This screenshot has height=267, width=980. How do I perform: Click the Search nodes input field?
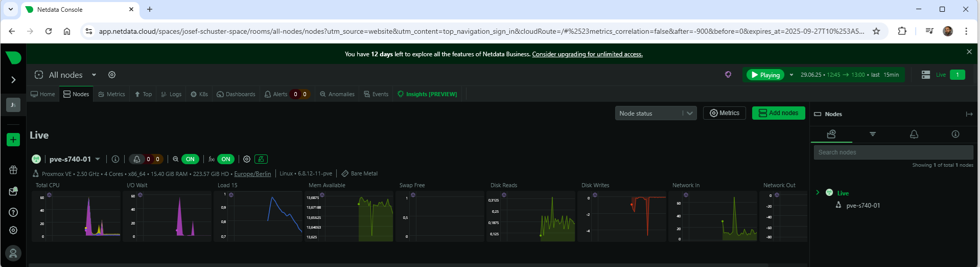[x=893, y=152]
